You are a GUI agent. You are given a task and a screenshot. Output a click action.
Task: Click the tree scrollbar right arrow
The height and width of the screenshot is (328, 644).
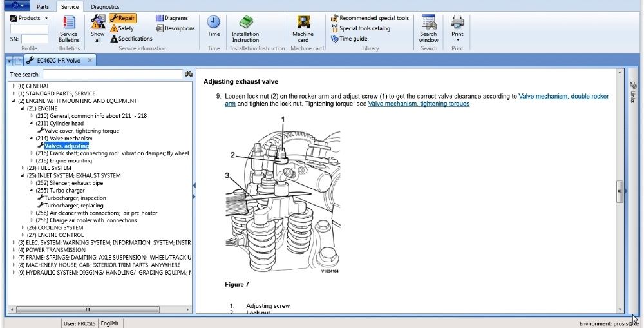pos(188,309)
